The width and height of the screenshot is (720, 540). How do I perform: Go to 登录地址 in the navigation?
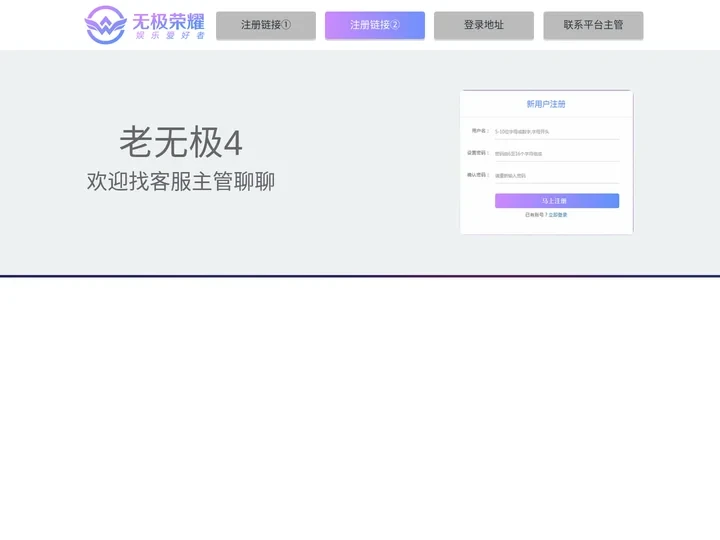(484, 25)
